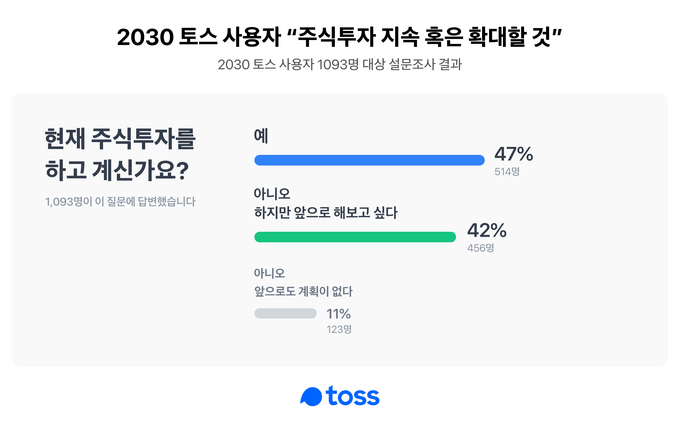Screen dimensions: 680x427
Task: Click the main title 2030 토스 사용자
Action: pos(199,37)
